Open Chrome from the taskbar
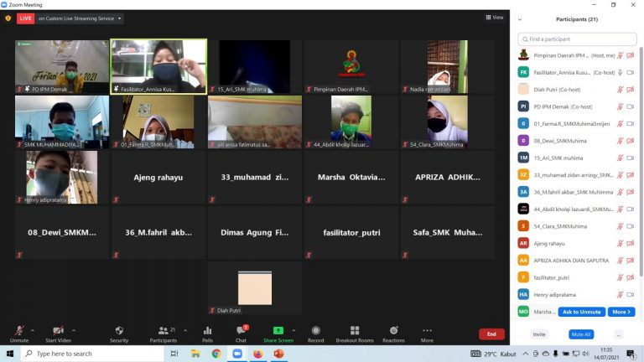The width and height of the screenshot is (644, 362). tap(216, 354)
